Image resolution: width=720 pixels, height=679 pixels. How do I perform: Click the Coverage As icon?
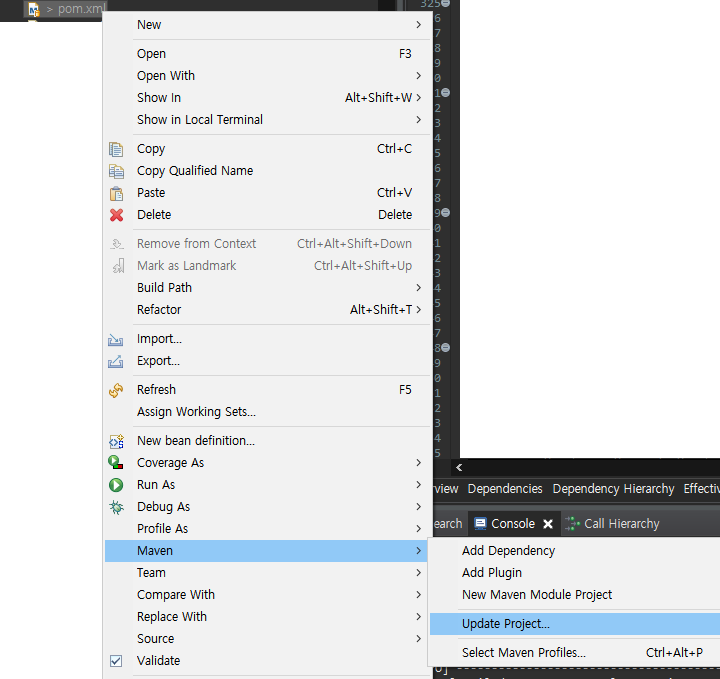(115, 462)
